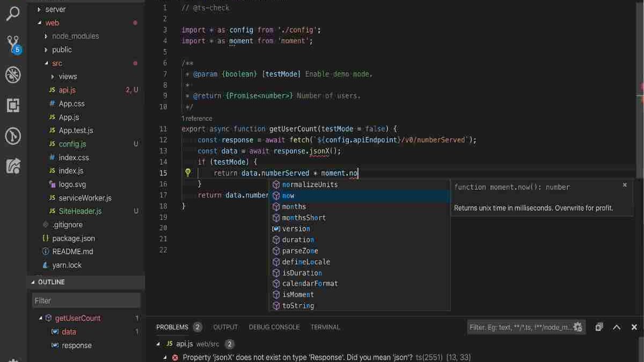Open the Debug view icon
This screenshot has width=644, height=362.
pos(13,75)
